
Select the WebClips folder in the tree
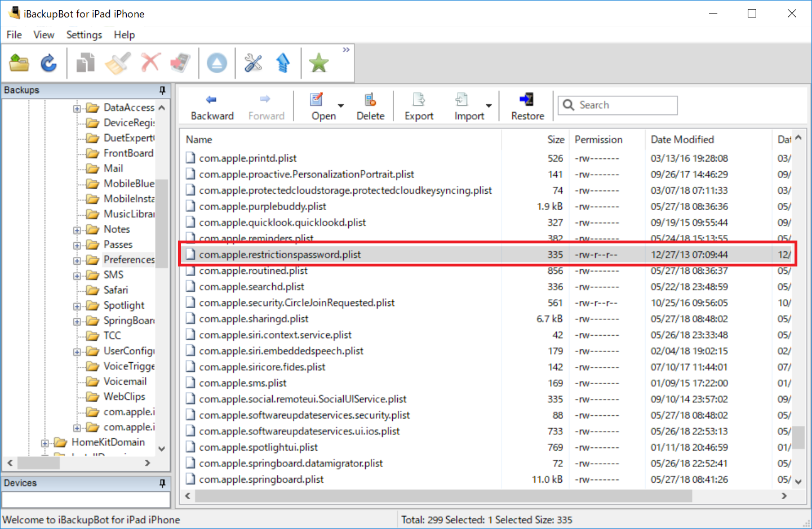click(124, 397)
